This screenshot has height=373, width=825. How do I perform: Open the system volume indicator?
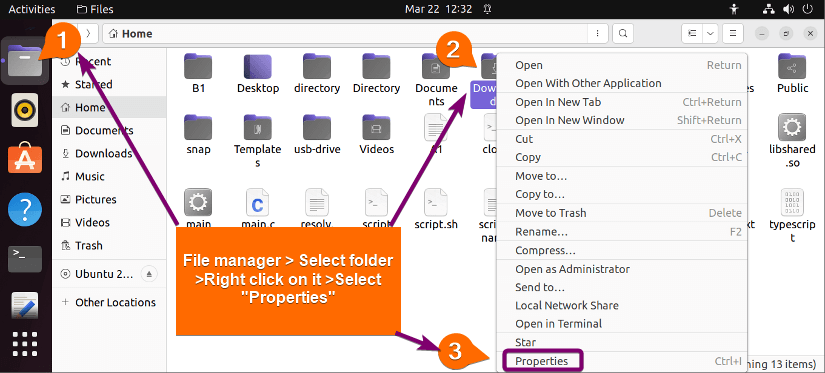pyautogui.click(x=787, y=9)
